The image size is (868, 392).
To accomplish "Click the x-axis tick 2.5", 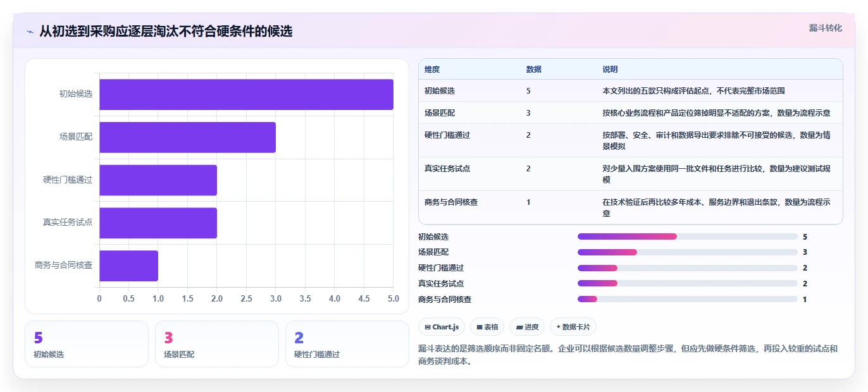I will [246, 298].
